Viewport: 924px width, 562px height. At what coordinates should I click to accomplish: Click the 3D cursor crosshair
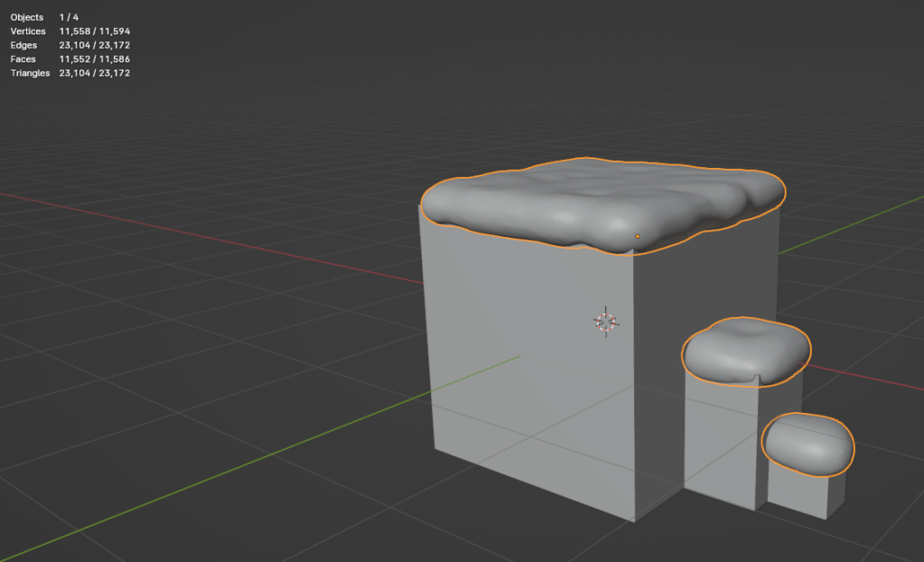605,321
